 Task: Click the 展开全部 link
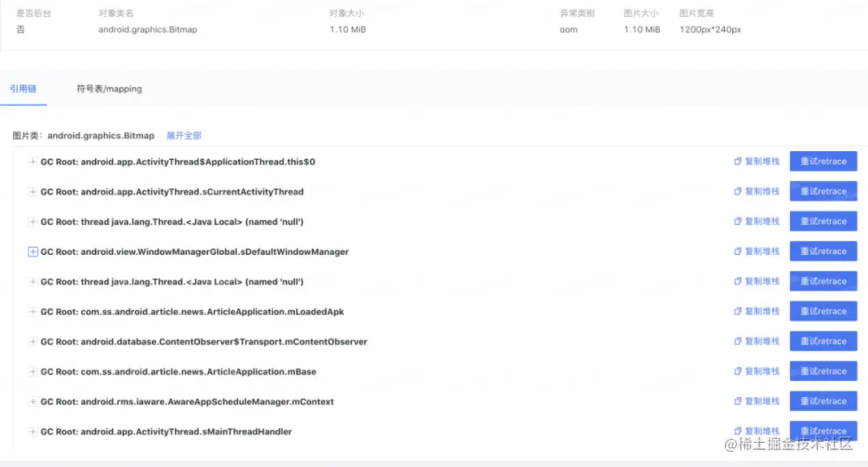click(x=184, y=136)
